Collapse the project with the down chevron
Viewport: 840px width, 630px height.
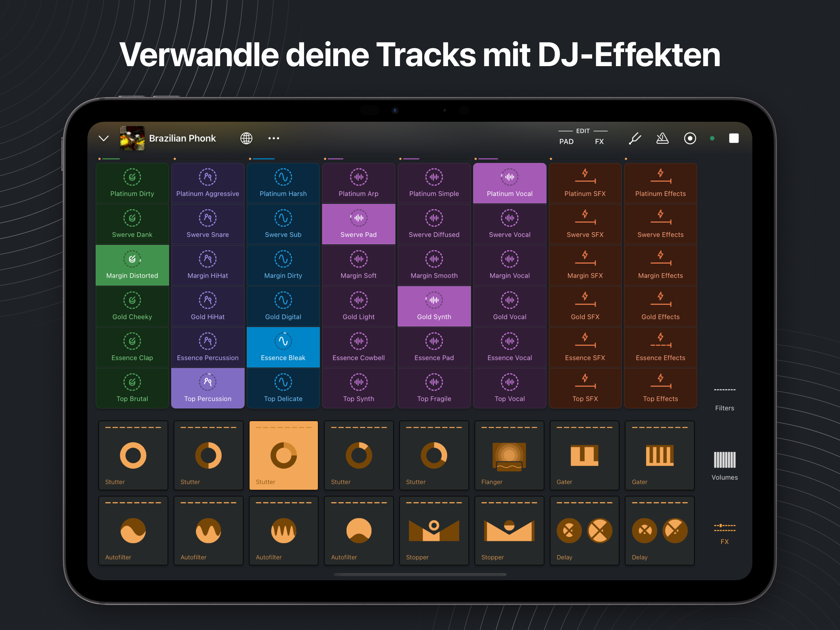[x=104, y=138]
